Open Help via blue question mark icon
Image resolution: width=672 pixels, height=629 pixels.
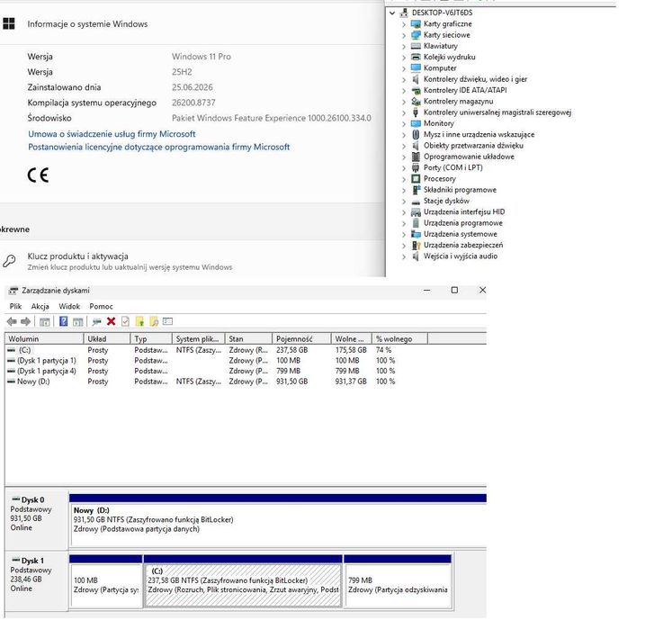pos(64,321)
